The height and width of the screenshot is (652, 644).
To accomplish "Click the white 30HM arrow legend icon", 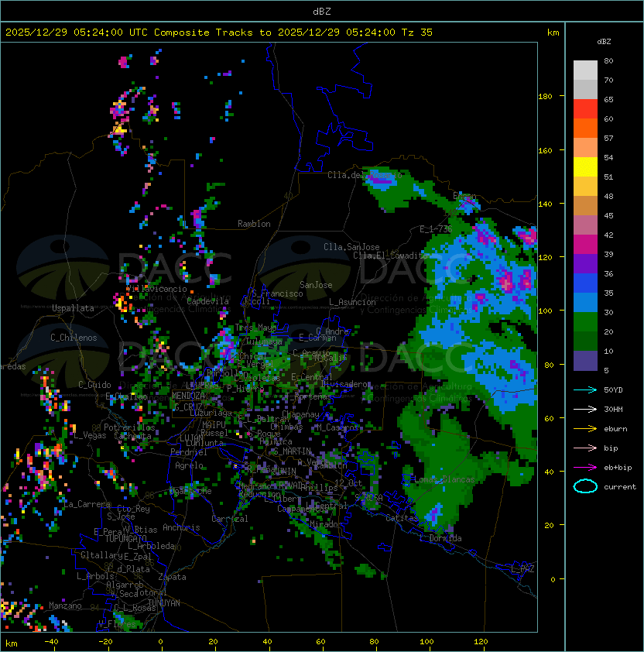I will (585, 409).
